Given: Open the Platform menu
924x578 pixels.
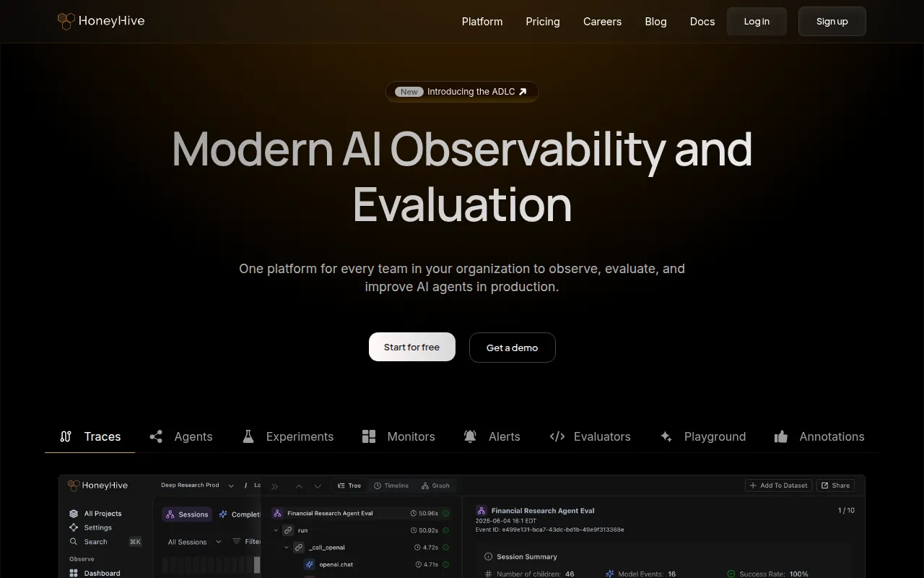Looking at the screenshot, I should (482, 22).
